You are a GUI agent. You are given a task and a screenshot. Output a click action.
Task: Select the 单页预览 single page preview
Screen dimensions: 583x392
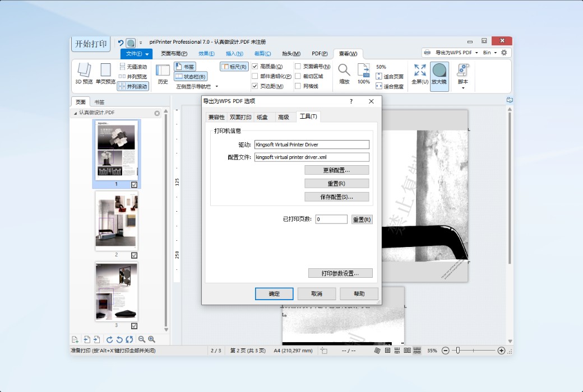click(x=105, y=73)
